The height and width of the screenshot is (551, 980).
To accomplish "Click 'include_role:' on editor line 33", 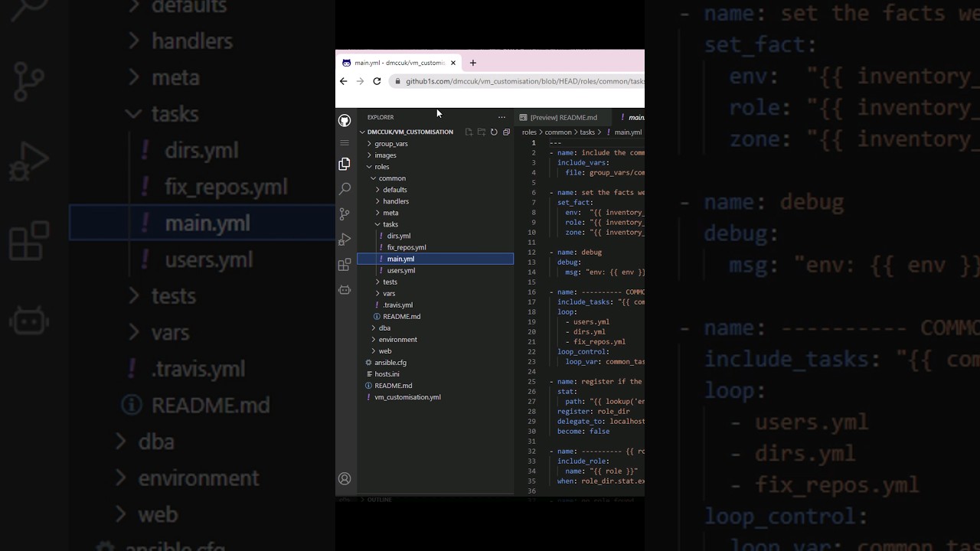I will click(583, 461).
